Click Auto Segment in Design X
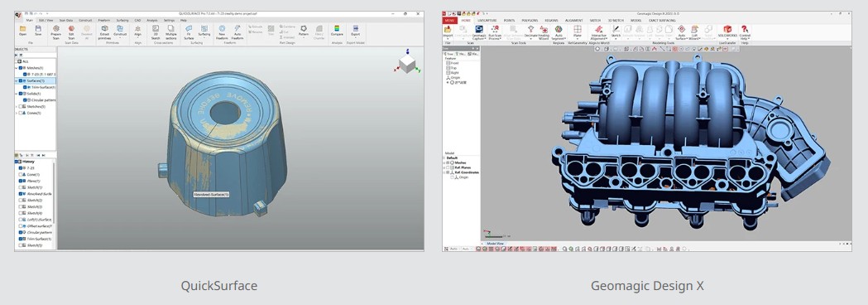This screenshot has width=868, height=305. (559, 32)
